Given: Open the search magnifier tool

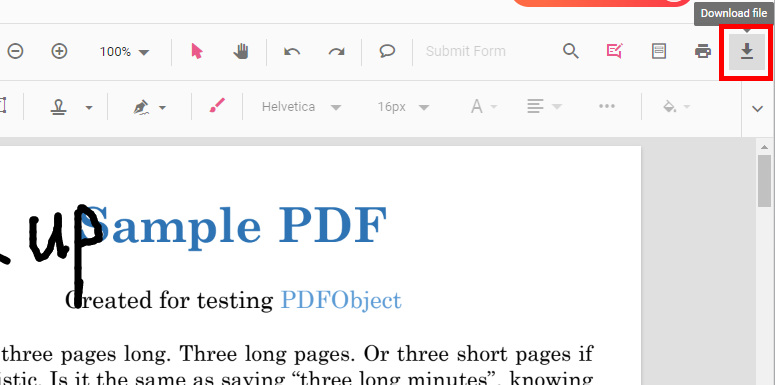Looking at the screenshot, I should pos(570,51).
